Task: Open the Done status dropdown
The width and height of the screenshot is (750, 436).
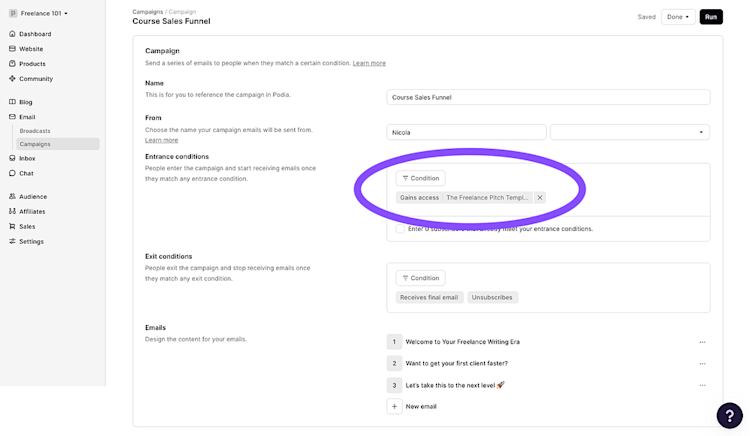Action: tap(678, 17)
